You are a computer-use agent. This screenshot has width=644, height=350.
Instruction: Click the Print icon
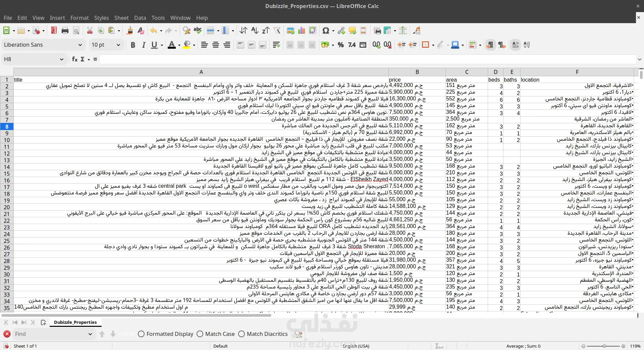pyautogui.click(x=65, y=31)
